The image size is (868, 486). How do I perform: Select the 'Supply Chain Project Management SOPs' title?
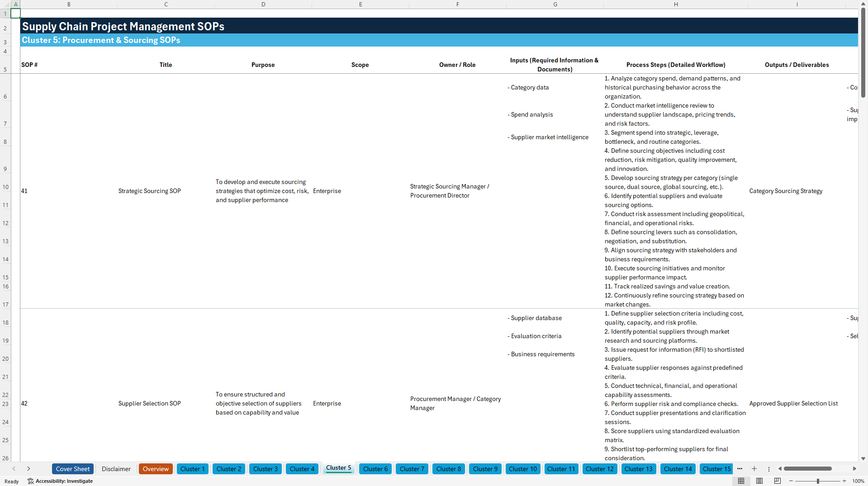123,26
